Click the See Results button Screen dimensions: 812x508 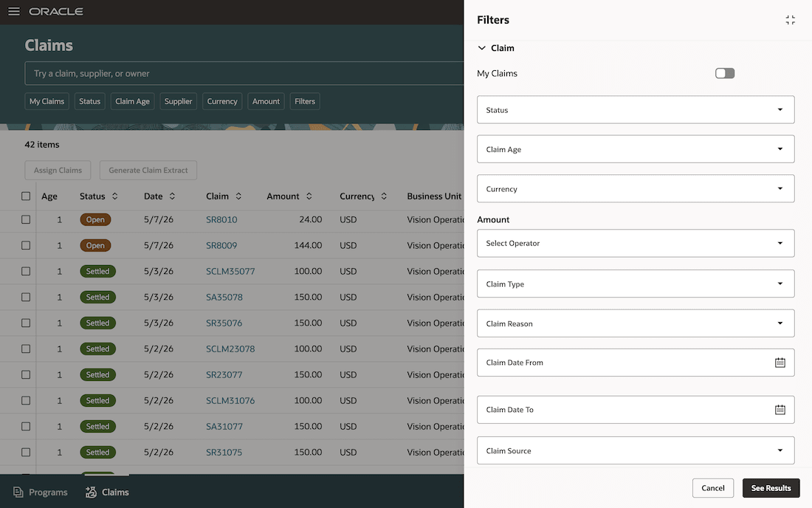[771, 488]
